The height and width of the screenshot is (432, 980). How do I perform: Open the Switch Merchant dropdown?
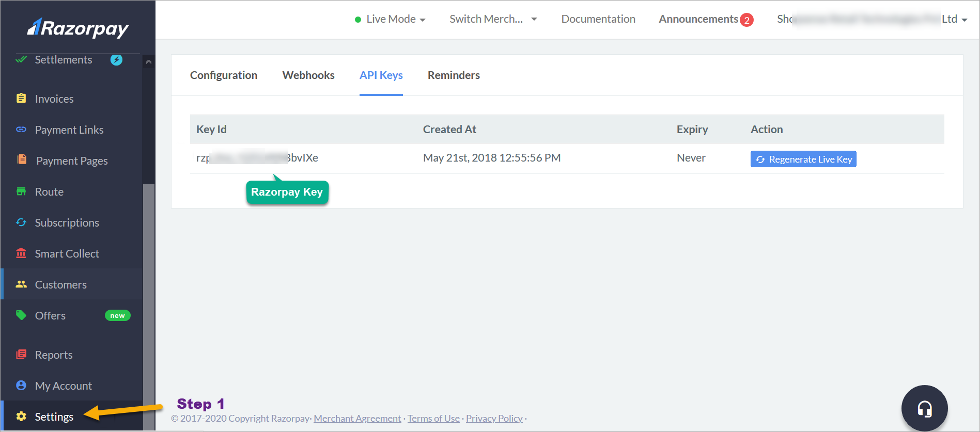pos(493,19)
